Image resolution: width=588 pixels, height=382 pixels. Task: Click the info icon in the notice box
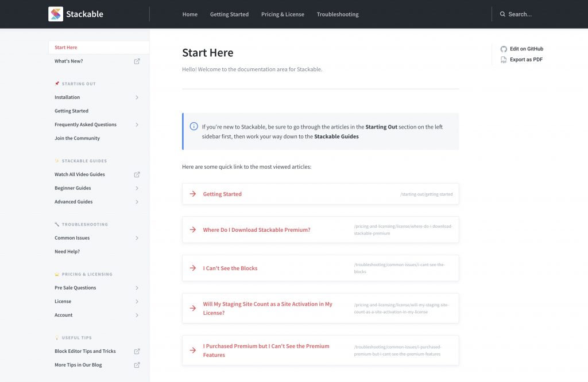click(x=194, y=127)
